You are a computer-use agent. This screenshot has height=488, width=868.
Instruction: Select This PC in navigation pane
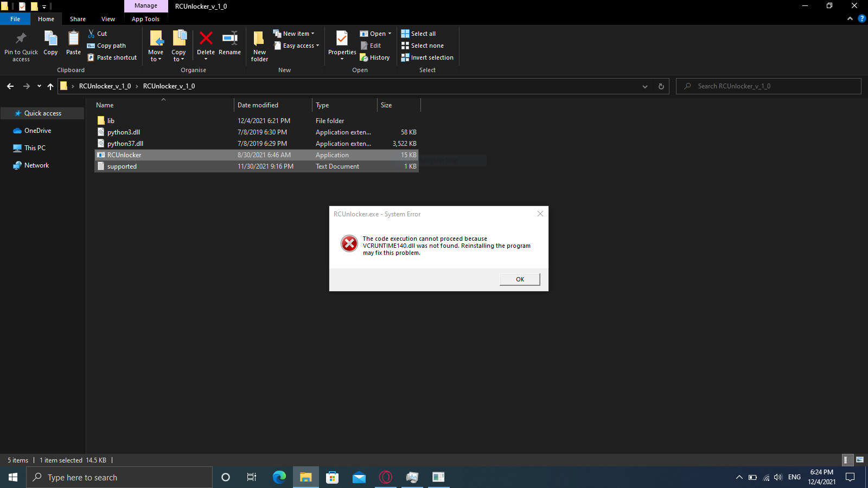click(x=35, y=148)
